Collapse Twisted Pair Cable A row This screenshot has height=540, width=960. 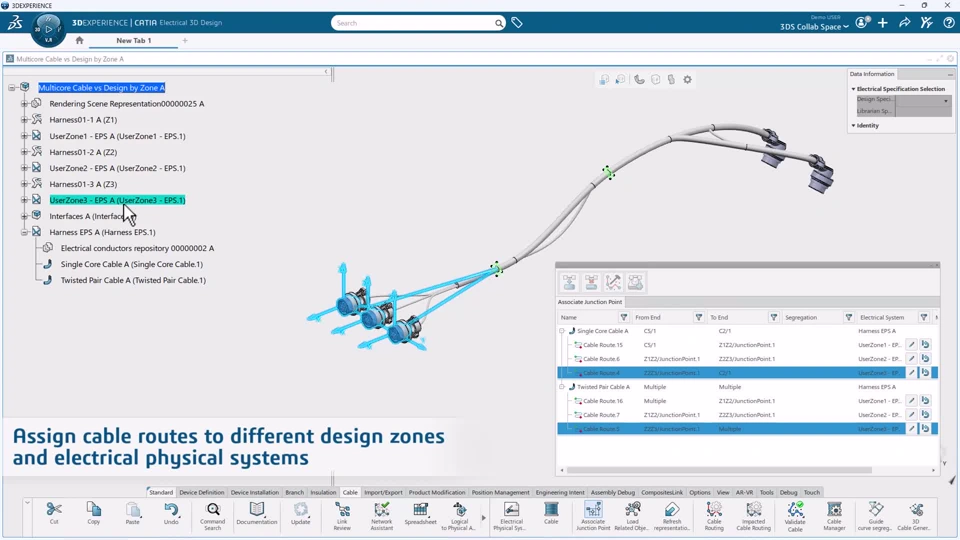(561, 387)
